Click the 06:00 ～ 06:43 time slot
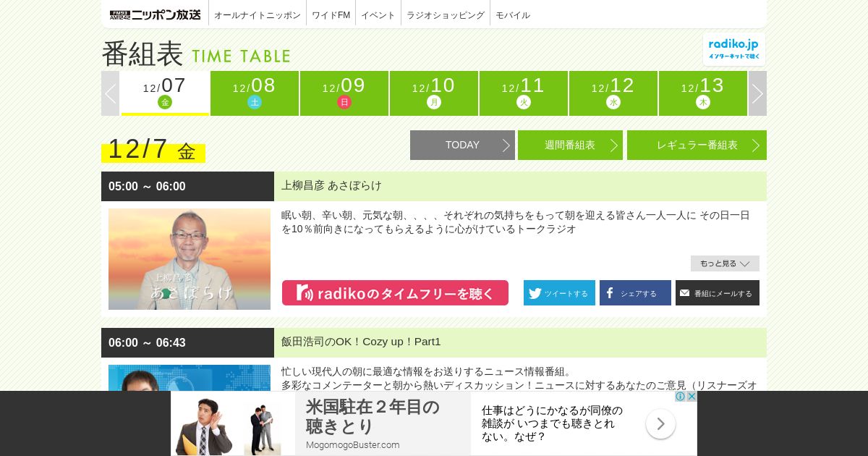 (x=147, y=342)
